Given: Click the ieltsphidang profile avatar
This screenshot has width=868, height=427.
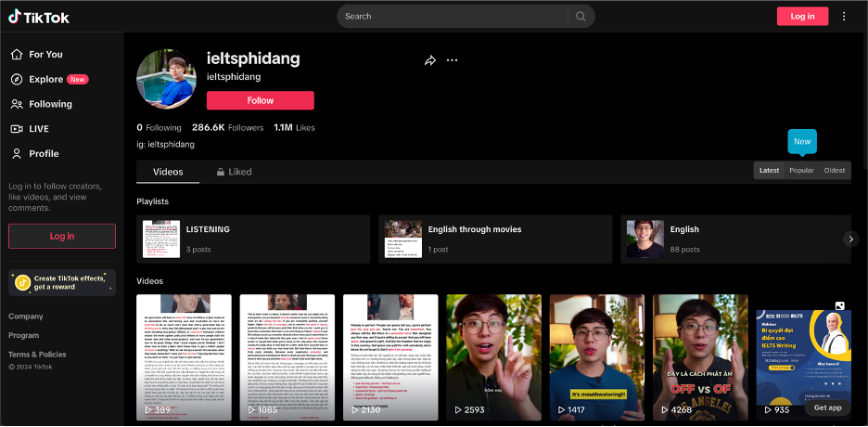Looking at the screenshot, I should tap(167, 79).
